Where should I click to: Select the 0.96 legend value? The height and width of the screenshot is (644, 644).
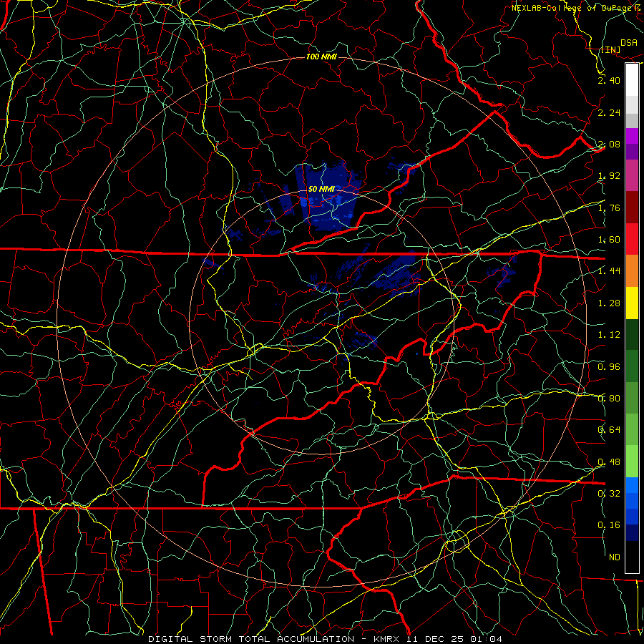pyautogui.click(x=609, y=367)
